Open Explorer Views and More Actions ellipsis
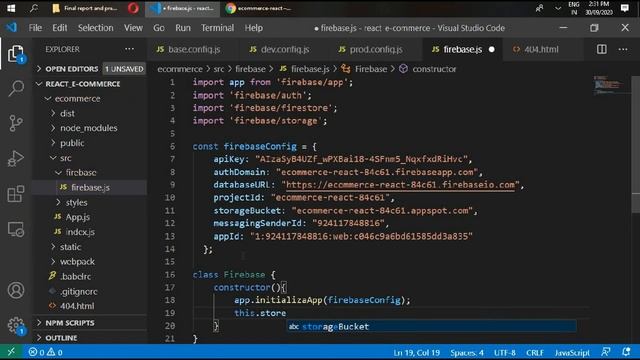Image resolution: width=640 pixels, height=360 pixels. (129, 49)
